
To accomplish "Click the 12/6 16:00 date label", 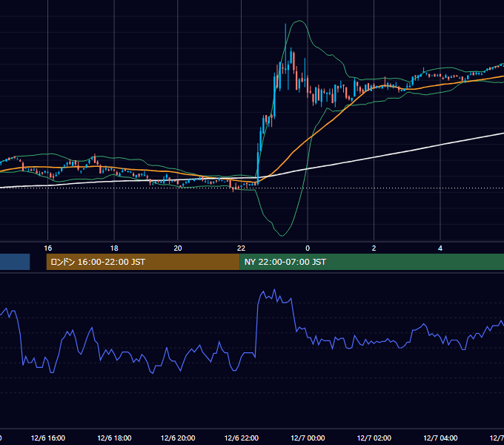I will 48,438.
